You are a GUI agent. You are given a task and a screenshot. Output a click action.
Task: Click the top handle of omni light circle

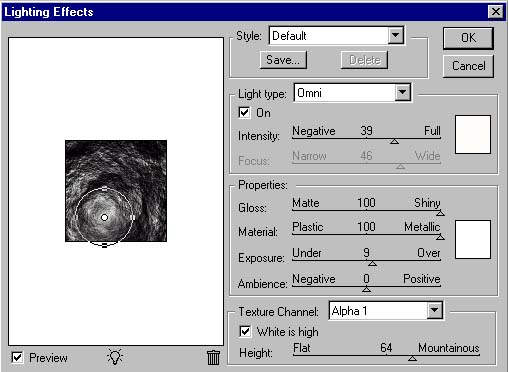click(x=104, y=189)
